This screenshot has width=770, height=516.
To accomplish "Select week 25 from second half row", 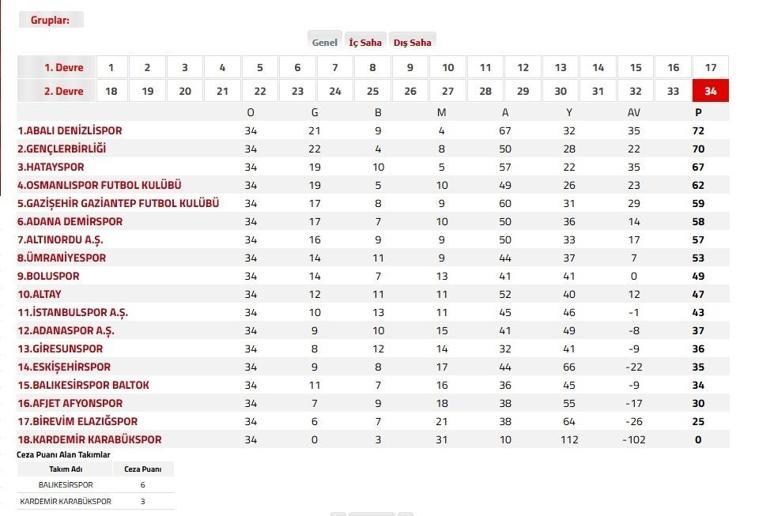I will coord(373,91).
